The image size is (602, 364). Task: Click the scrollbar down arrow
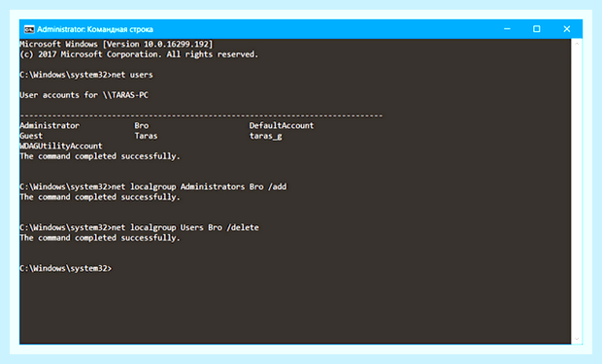pyautogui.click(x=577, y=339)
